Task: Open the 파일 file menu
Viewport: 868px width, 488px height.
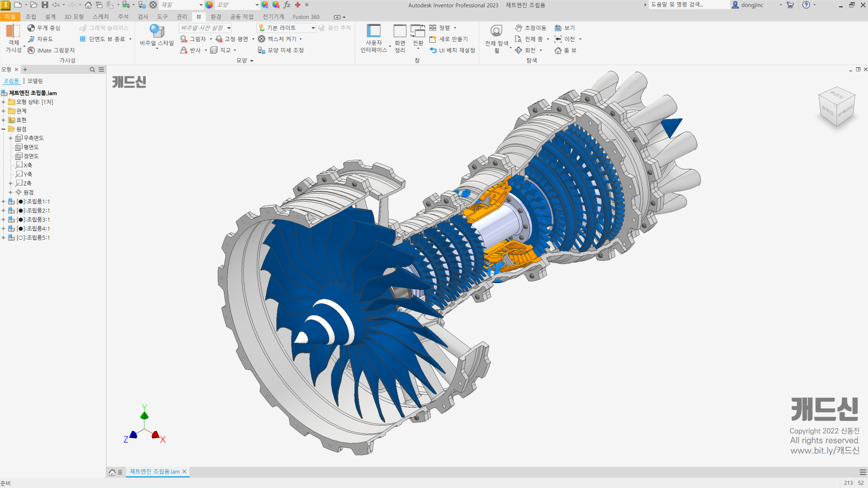Action: click(x=10, y=17)
